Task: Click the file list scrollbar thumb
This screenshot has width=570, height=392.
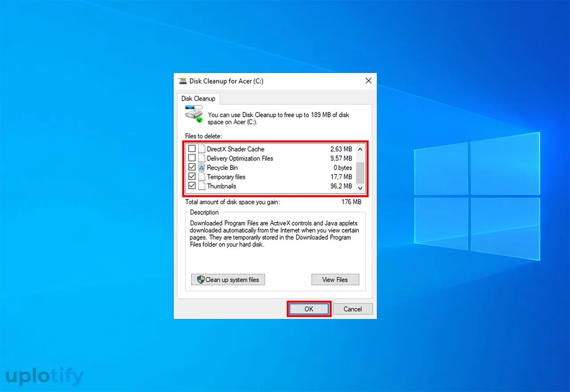Action: pos(360,173)
